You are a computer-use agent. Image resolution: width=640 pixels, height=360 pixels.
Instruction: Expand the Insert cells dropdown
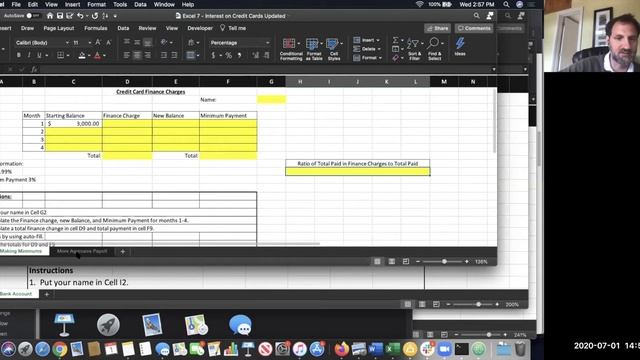pyautogui.click(x=378, y=40)
